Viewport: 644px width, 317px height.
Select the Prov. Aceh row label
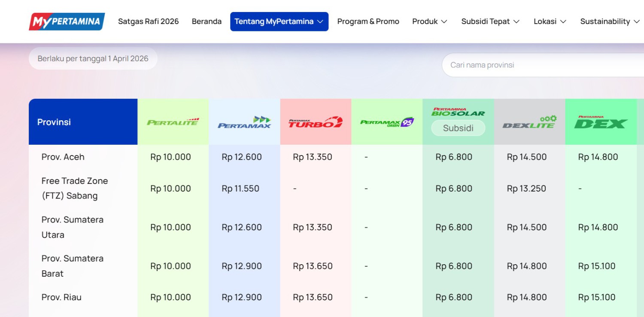point(63,157)
